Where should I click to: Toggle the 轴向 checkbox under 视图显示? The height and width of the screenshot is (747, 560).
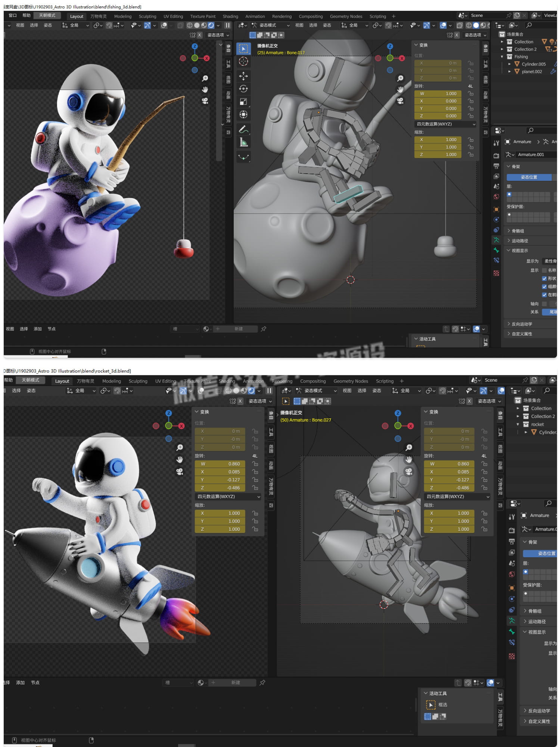(544, 304)
